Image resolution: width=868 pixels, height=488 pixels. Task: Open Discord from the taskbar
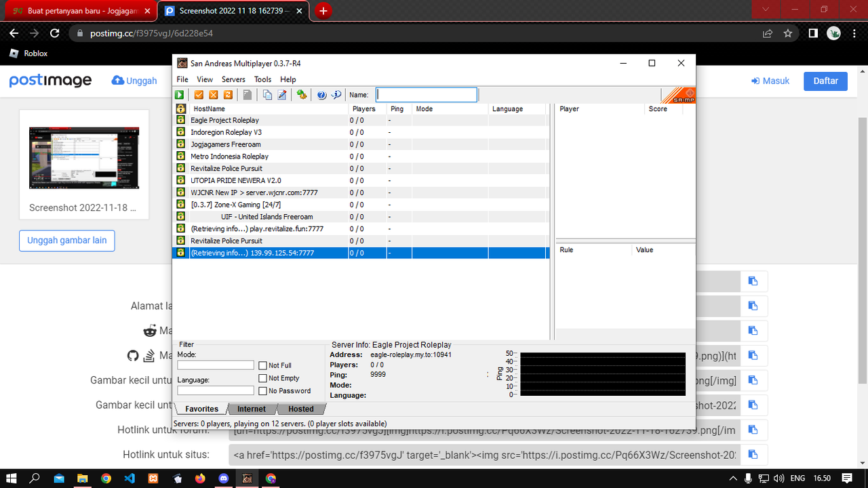[x=224, y=478]
